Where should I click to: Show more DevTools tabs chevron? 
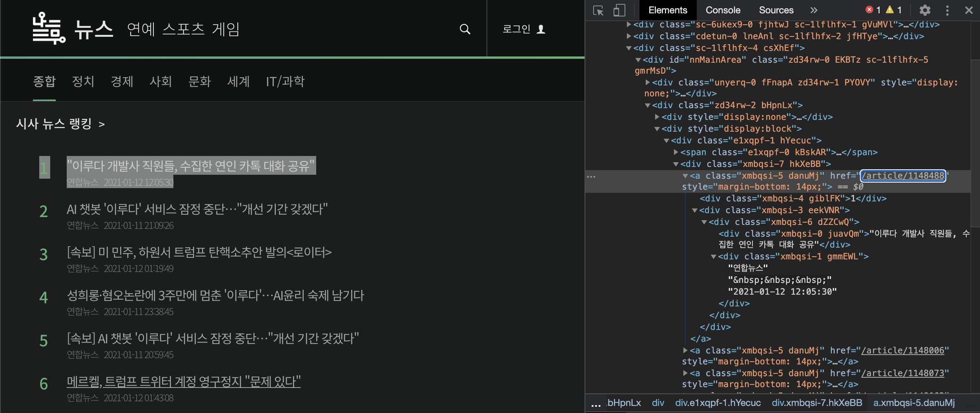(814, 11)
